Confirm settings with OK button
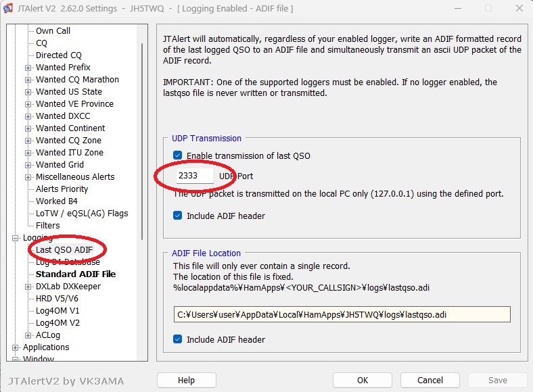The width and height of the screenshot is (533, 392). point(363,380)
